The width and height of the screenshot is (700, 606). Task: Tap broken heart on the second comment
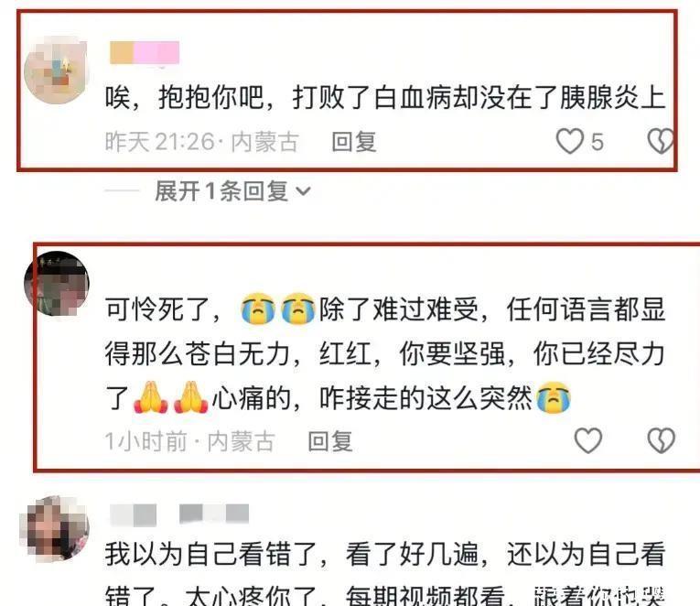662,440
